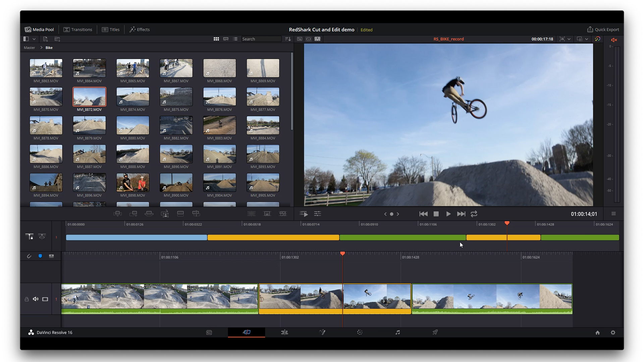Jump to next edit arrow
644x362 pixels.
click(398, 214)
